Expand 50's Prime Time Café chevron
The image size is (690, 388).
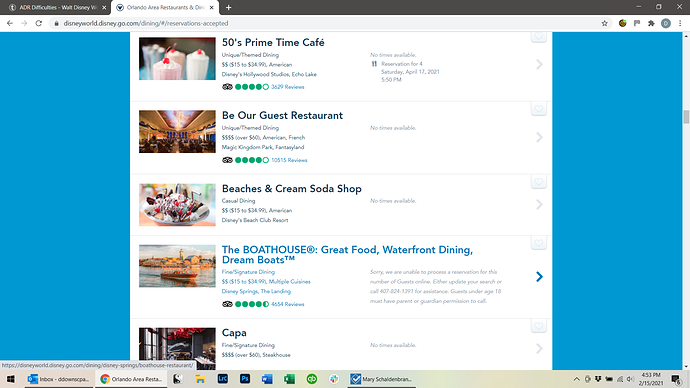tap(540, 64)
